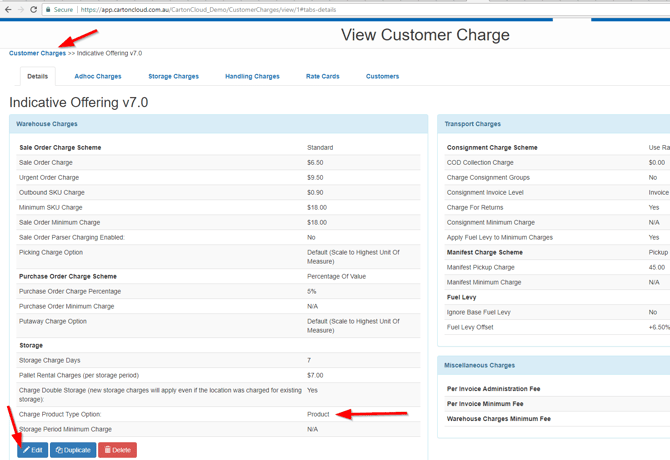Open the Customer Charges breadcrumb link
Viewport: 670px width, 460px height.
pos(38,53)
